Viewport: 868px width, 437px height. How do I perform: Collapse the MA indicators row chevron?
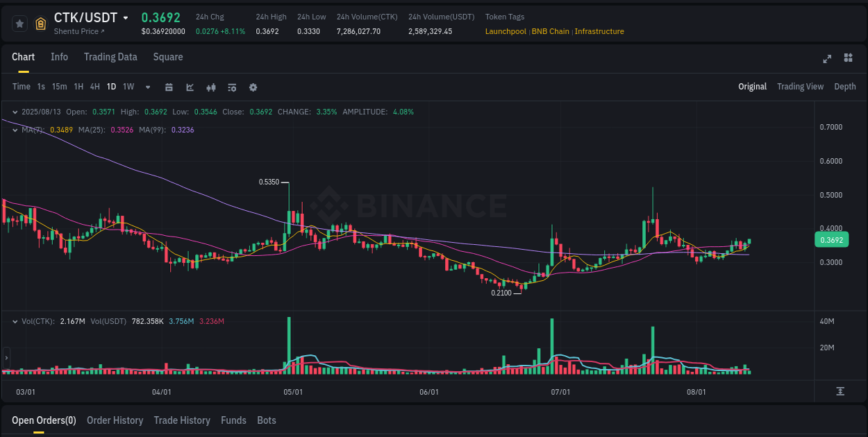coord(15,130)
